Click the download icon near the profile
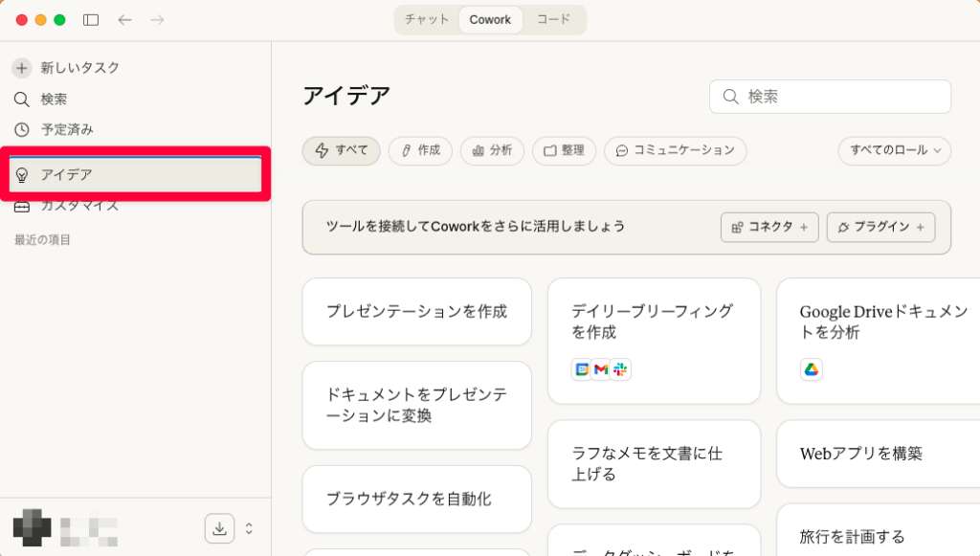 (x=219, y=527)
